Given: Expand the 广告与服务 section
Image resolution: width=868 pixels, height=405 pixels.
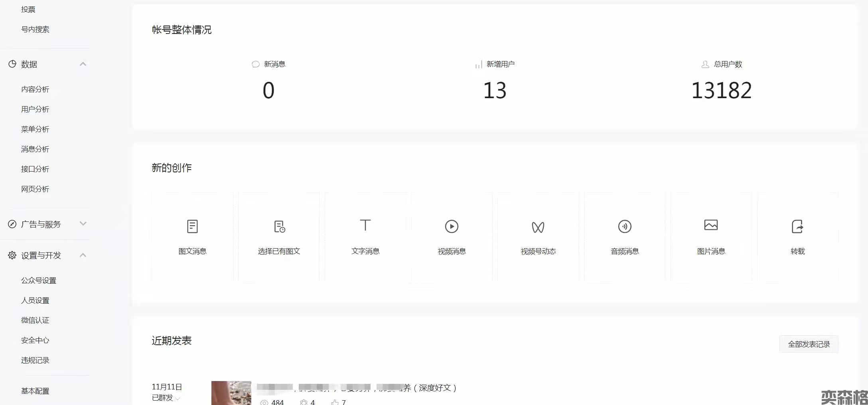Looking at the screenshot, I should point(83,224).
